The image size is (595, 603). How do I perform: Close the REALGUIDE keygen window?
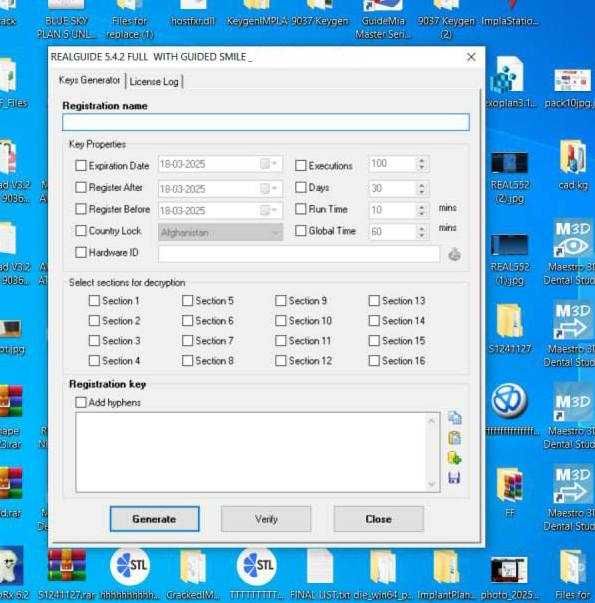point(471,57)
